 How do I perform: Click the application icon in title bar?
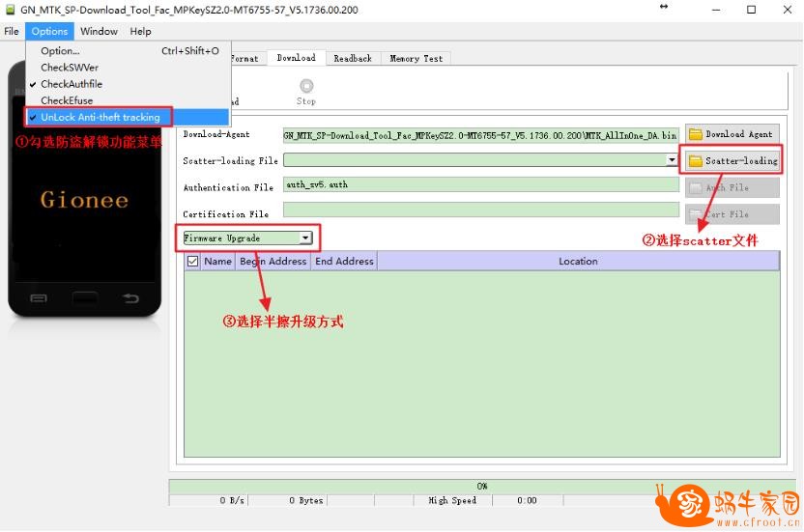(10, 10)
